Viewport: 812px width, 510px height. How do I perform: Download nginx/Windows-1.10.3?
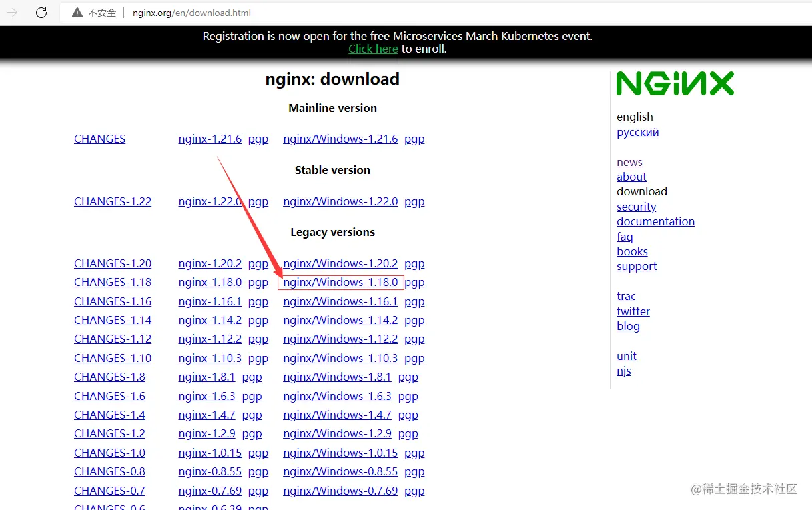click(x=340, y=358)
